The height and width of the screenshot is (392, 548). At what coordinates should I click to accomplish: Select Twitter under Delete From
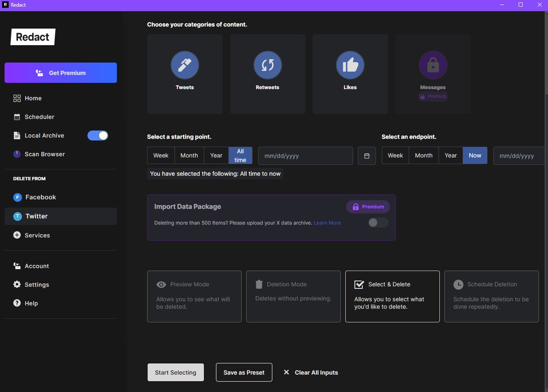pyautogui.click(x=61, y=216)
